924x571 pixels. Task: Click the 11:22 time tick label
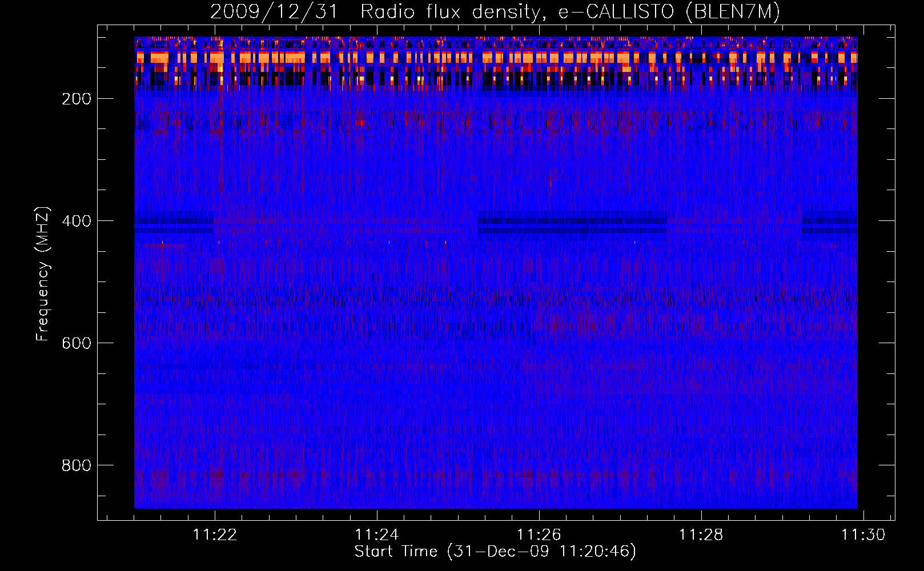(215, 535)
